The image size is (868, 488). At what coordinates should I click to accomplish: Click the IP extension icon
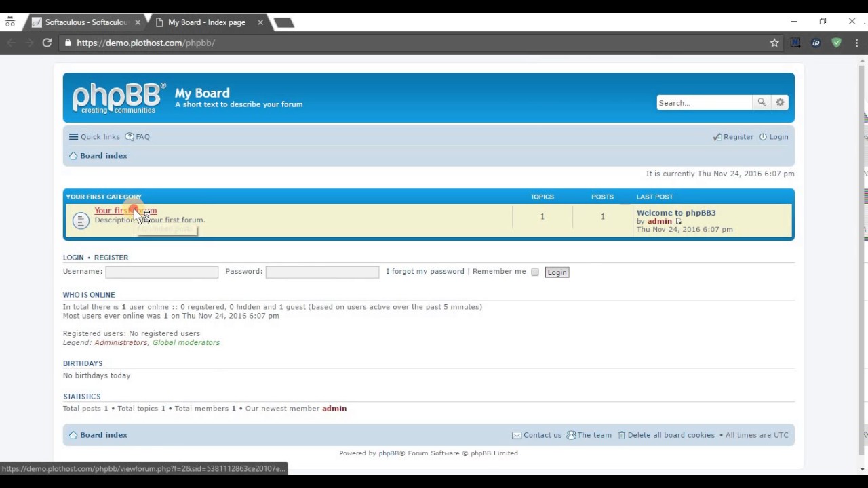pyautogui.click(x=816, y=43)
